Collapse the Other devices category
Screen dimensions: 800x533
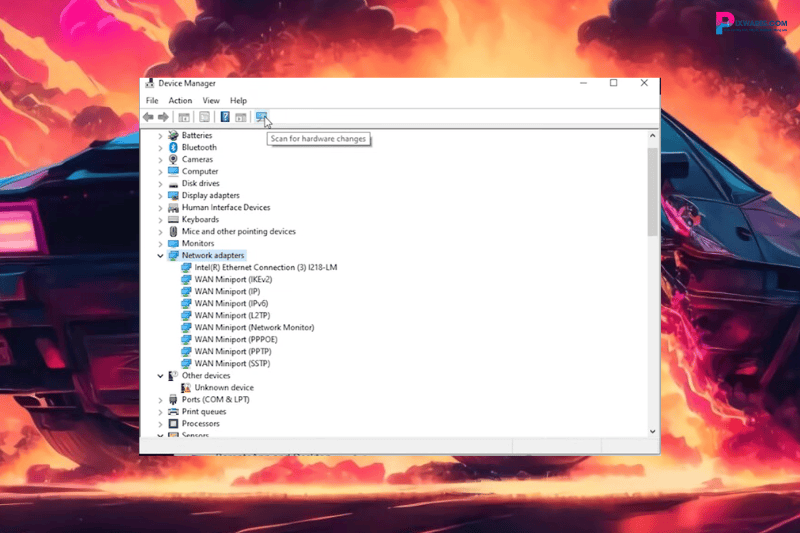click(x=160, y=375)
